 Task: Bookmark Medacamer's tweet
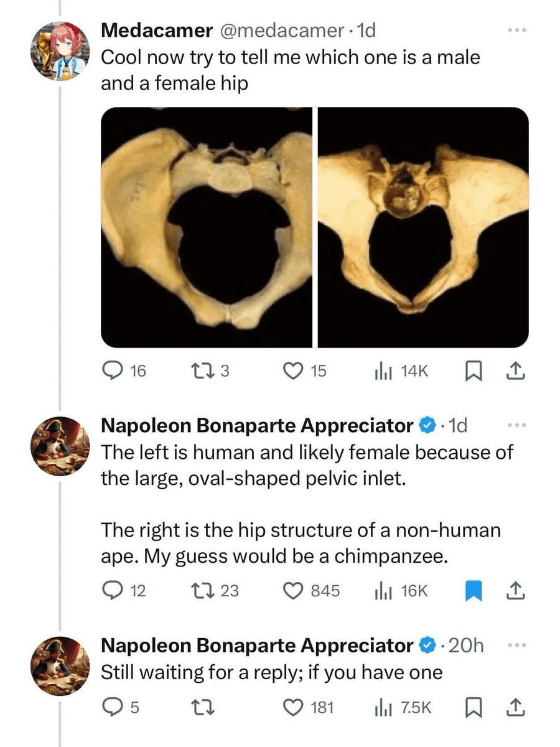(x=474, y=372)
